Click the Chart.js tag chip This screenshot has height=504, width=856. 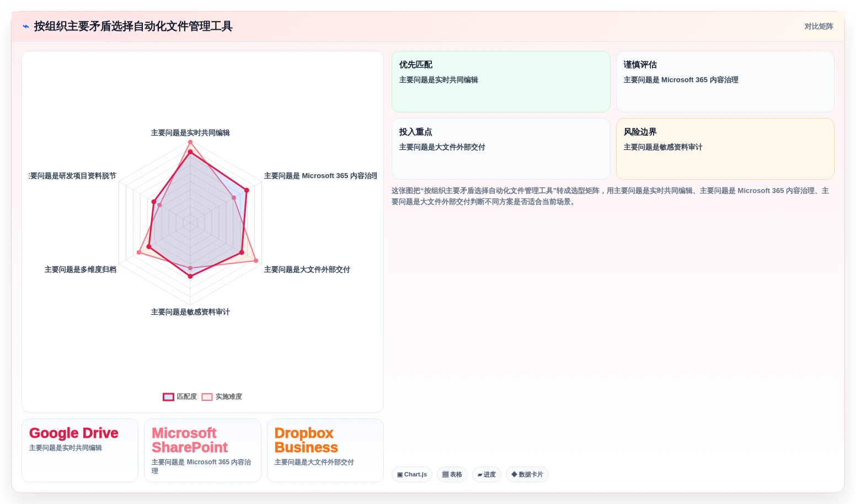point(412,475)
